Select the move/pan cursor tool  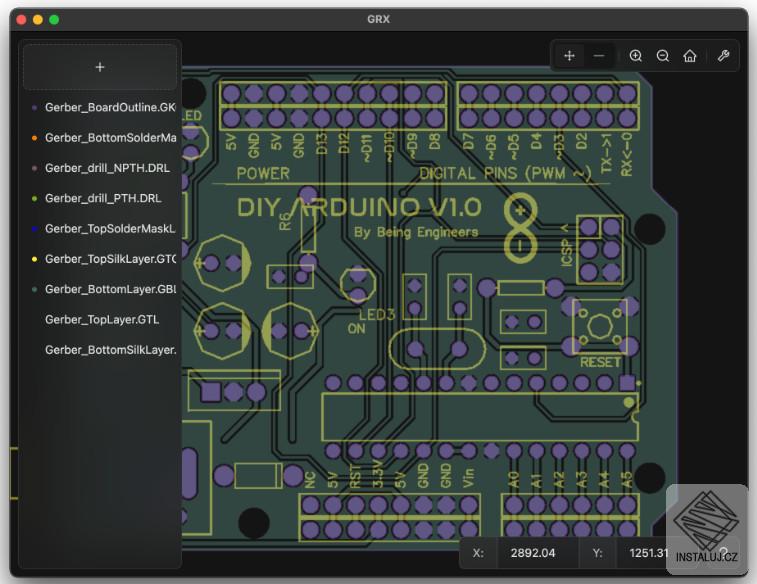pos(570,56)
